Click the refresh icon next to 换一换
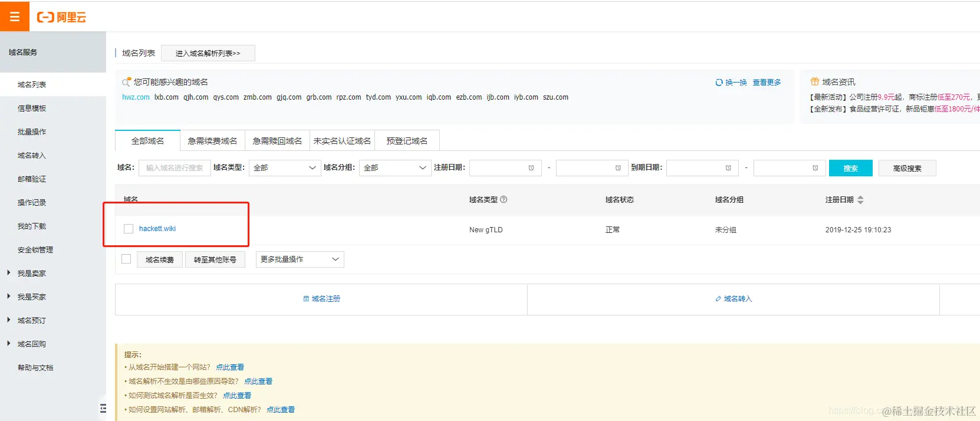The width and height of the screenshot is (980, 421). pos(719,83)
